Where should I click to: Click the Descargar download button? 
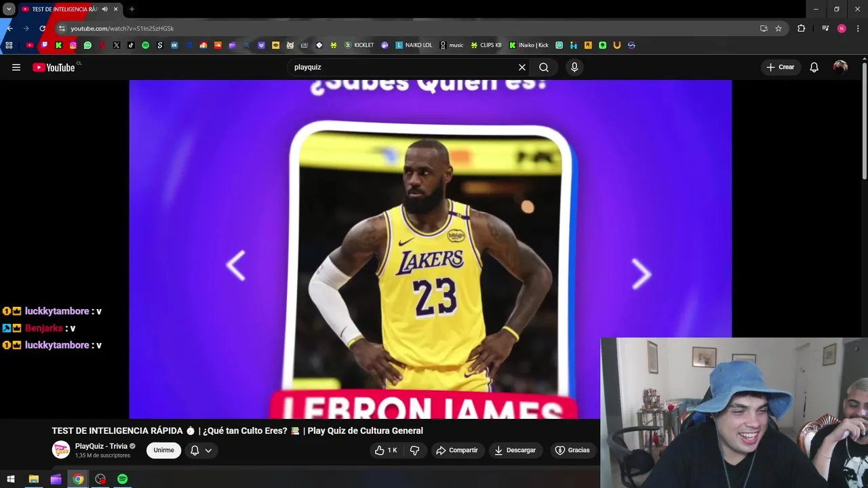click(515, 450)
